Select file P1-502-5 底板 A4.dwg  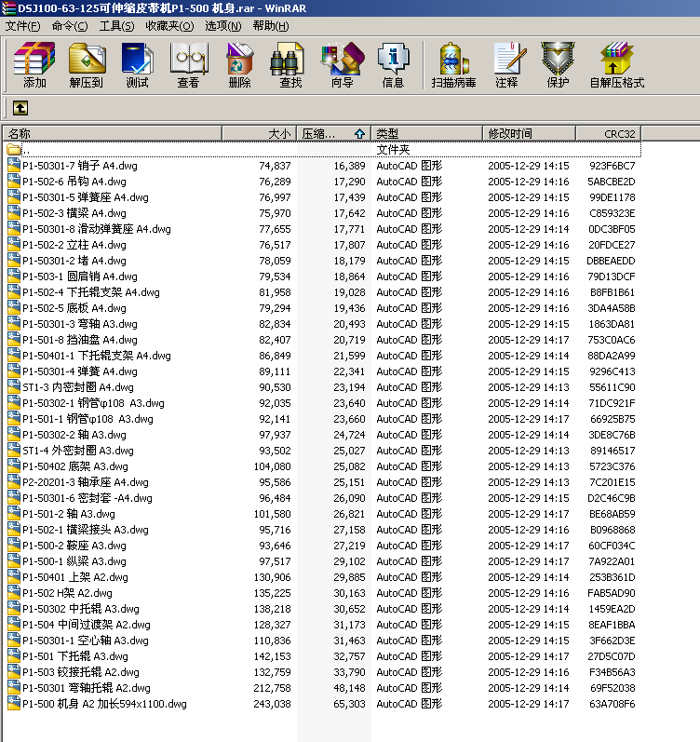coord(74,308)
